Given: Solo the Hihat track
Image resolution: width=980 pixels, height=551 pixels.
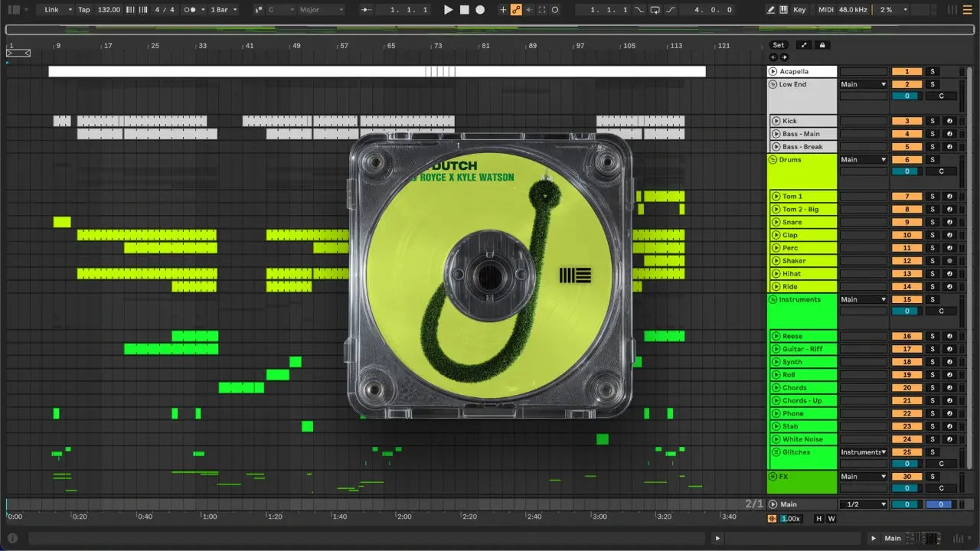Looking at the screenshot, I should click(933, 274).
